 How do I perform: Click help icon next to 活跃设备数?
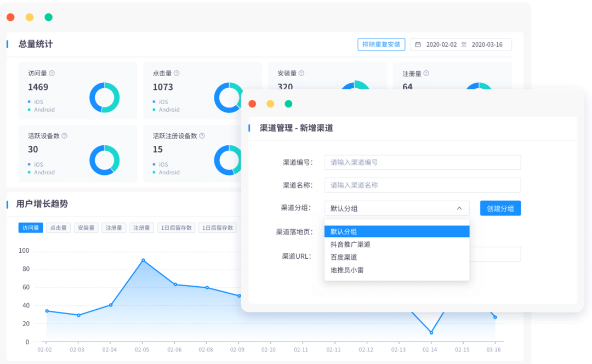tap(65, 136)
